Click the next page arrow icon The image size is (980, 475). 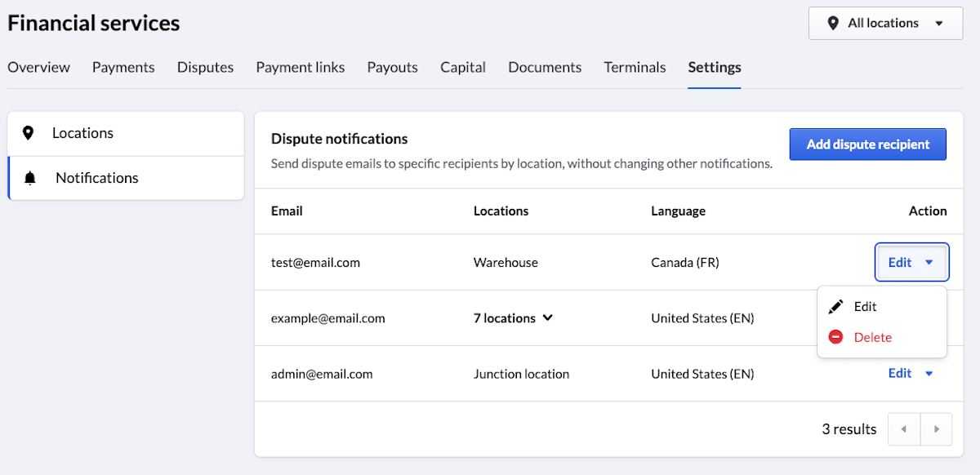tap(936, 428)
